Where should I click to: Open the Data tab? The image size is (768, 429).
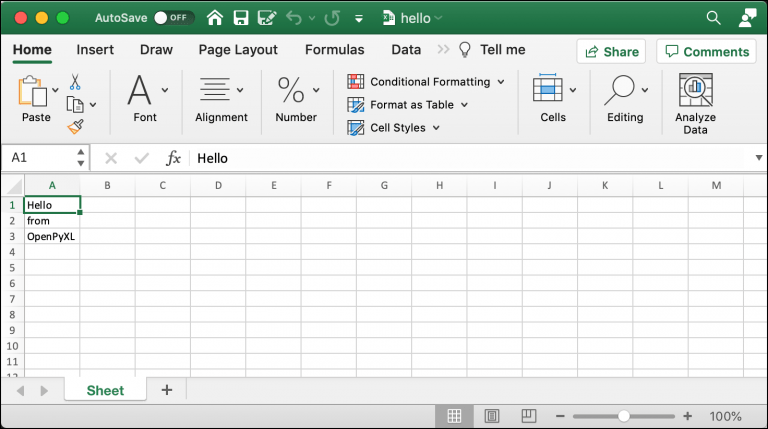(406, 50)
